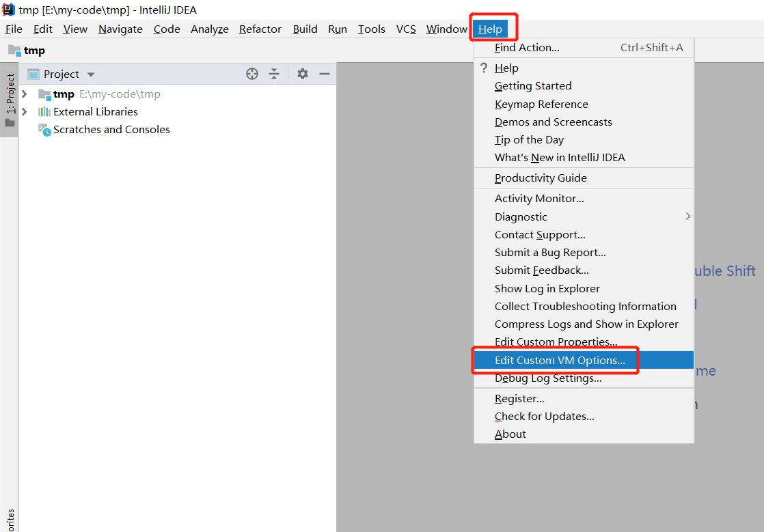Select Check for Updates...

click(584, 417)
